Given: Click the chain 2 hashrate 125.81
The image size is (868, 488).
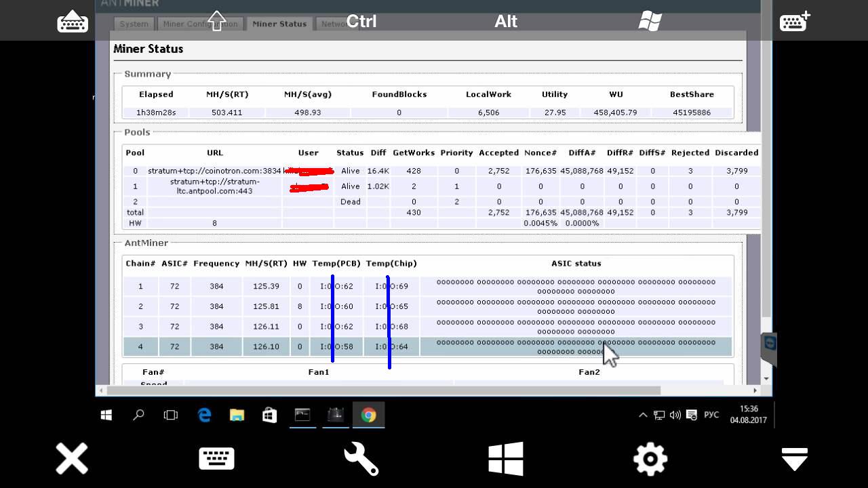Looking at the screenshot, I should pos(266,306).
